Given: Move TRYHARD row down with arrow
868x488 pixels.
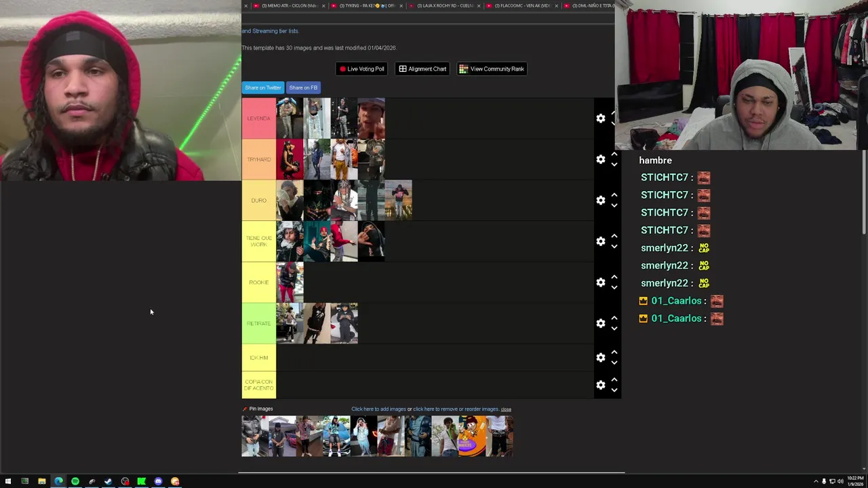Looking at the screenshot, I should [614, 164].
